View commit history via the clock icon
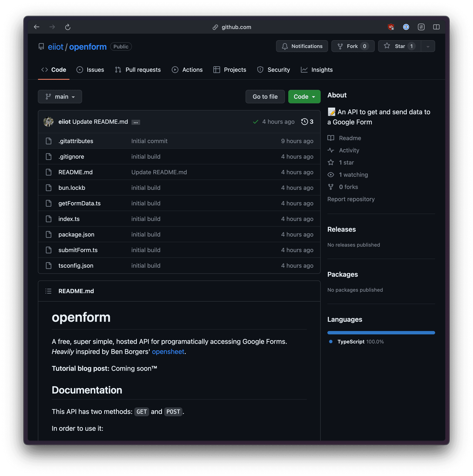The height and width of the screenshot is (476, 473). click(305, 121)
